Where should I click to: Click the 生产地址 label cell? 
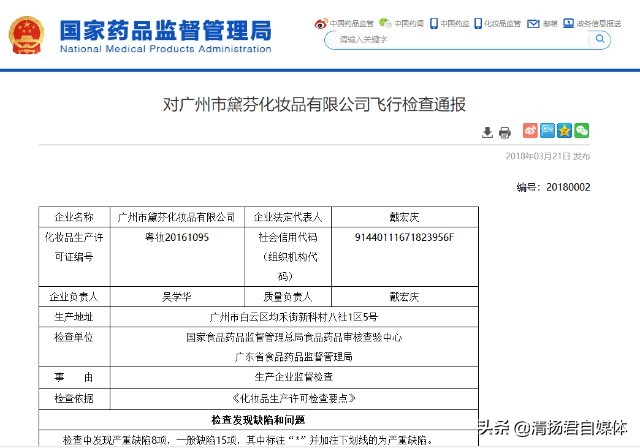point(74,317)
